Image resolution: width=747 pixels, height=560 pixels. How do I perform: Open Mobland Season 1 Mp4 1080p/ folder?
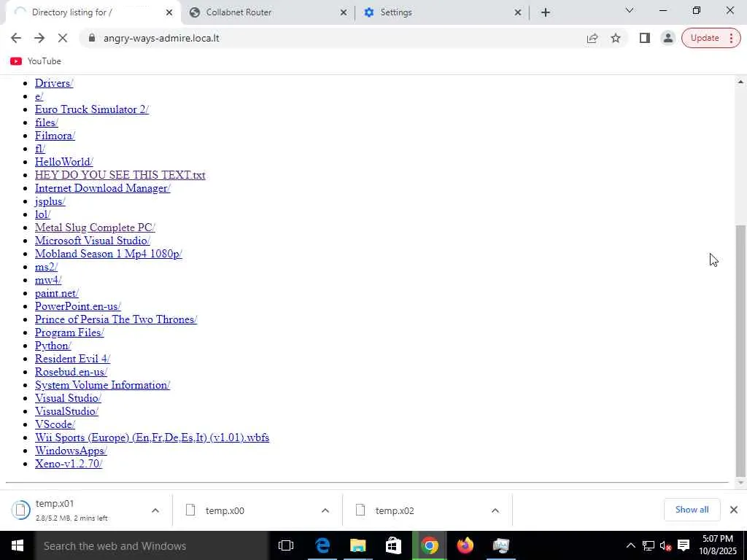point(108,254)
